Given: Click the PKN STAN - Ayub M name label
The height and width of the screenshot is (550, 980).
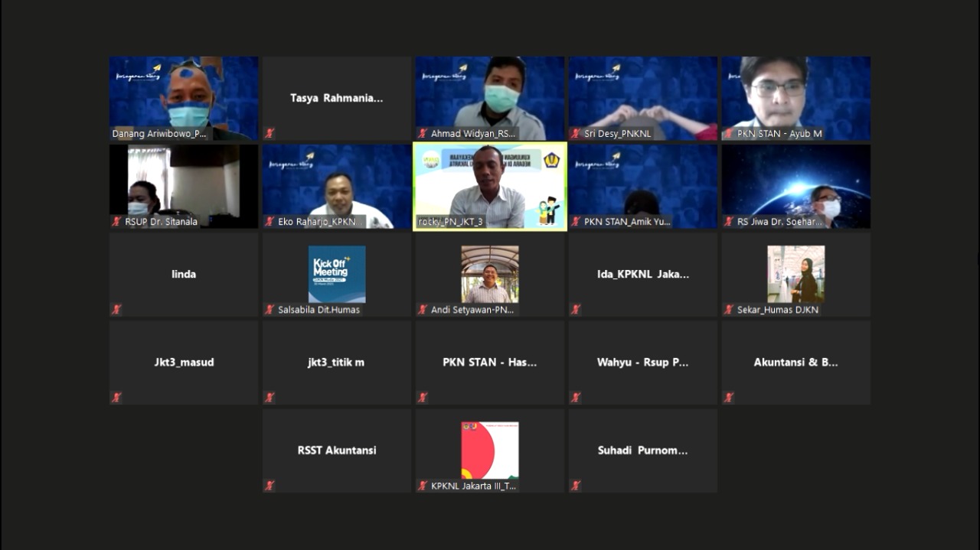Looking at the screenshot, I should [779, 134].
